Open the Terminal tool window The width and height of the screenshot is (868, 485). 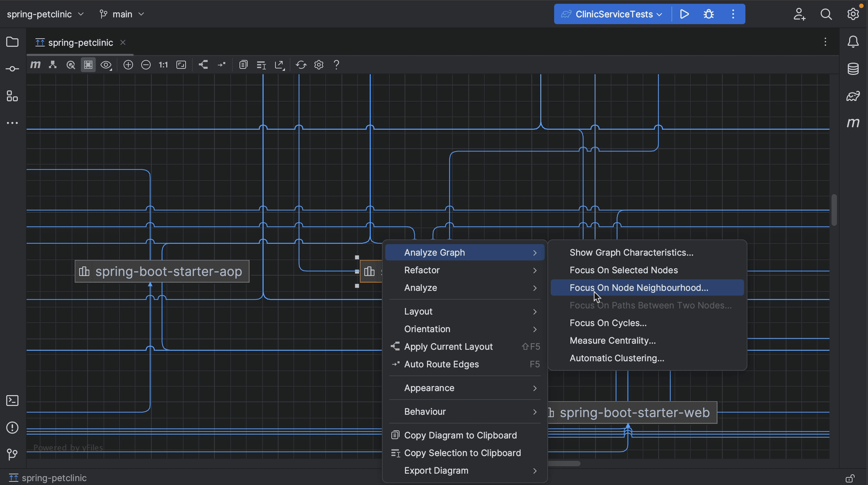[x=12, y=400]
